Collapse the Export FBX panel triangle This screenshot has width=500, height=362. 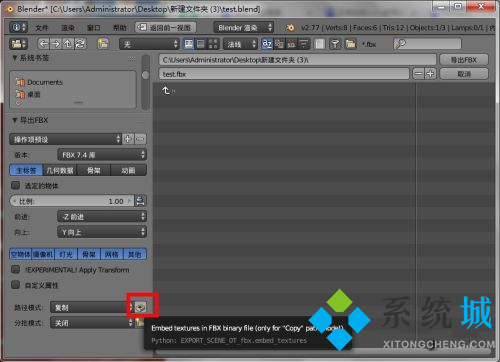[15, 120]
